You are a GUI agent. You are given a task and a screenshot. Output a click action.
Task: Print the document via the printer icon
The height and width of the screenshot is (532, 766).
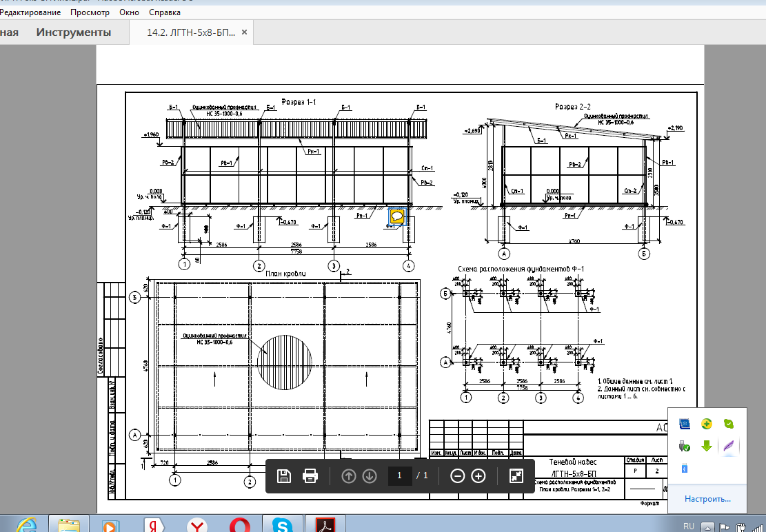(x=310, y=475)
